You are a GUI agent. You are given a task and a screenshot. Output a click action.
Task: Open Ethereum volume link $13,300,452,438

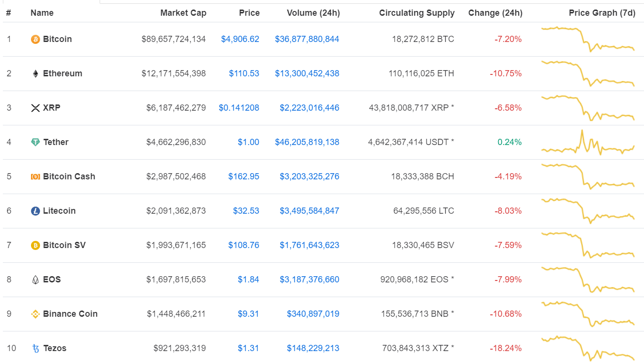pyautogui.click(x=307, y=73)
